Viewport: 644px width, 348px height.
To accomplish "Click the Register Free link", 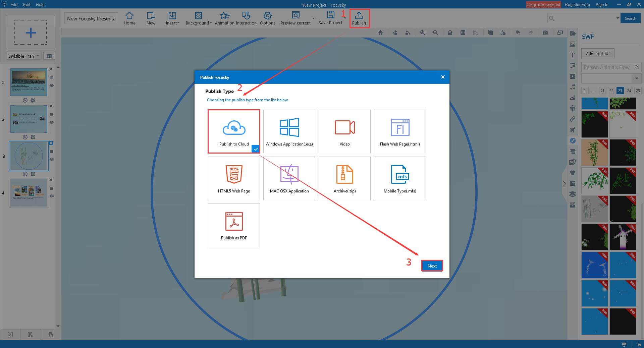I will [x=577, y=4].
